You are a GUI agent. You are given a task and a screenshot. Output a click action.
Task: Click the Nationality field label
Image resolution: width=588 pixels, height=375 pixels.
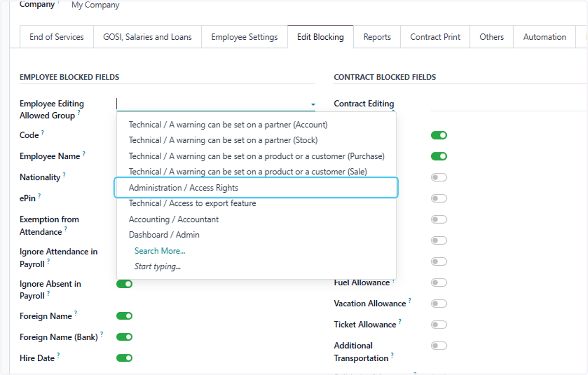(40, 177)
